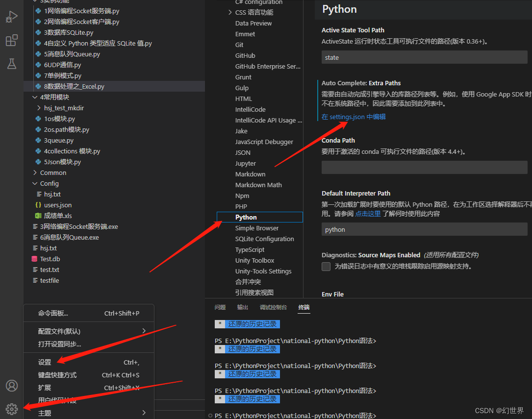The width and height of the screenshot is (532, 419).
Task: Enable the Source Maps Enabled checkbox
Action: [326, 267]
